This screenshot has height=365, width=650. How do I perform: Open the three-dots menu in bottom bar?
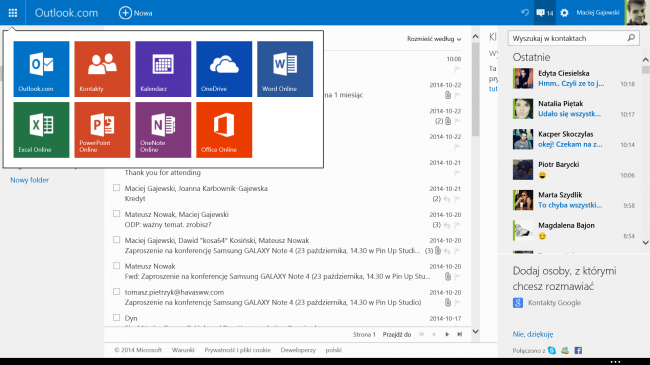pyautogui.click(x=615, y=362)
